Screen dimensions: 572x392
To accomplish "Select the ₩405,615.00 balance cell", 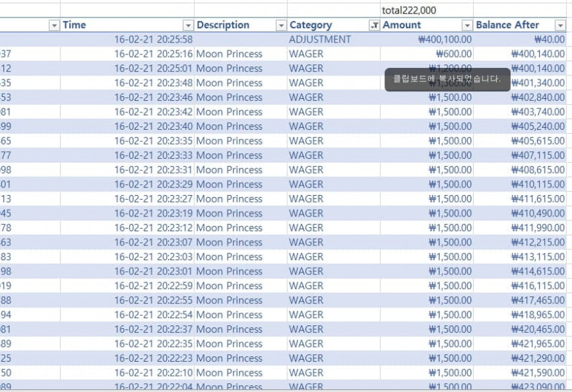I will [520, 141].
